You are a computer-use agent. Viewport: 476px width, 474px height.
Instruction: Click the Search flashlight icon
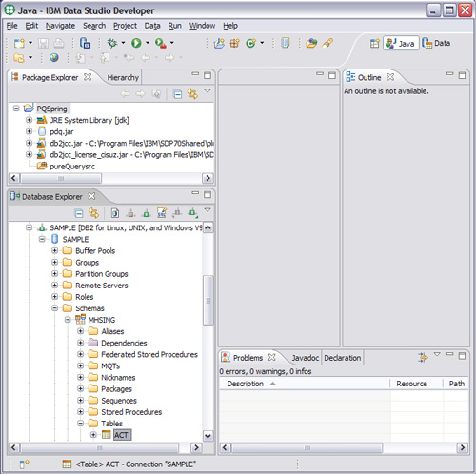click(327, 43)
